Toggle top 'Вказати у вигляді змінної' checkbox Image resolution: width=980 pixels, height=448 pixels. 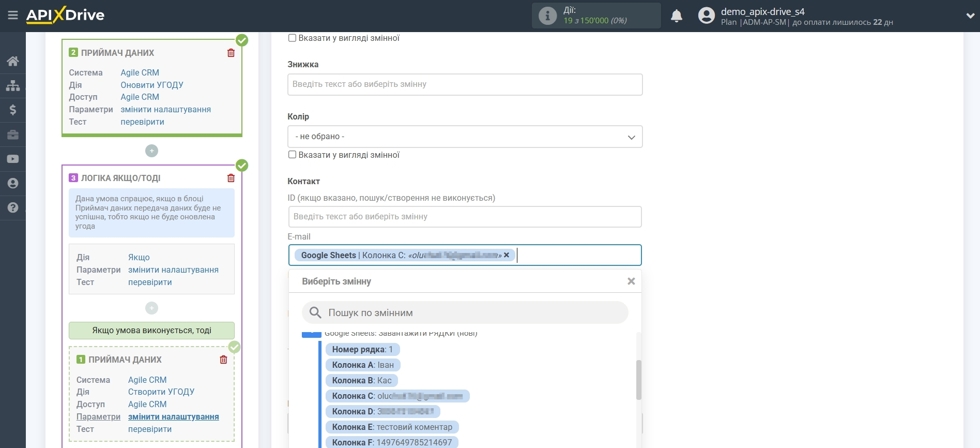[x=292, y=38]
